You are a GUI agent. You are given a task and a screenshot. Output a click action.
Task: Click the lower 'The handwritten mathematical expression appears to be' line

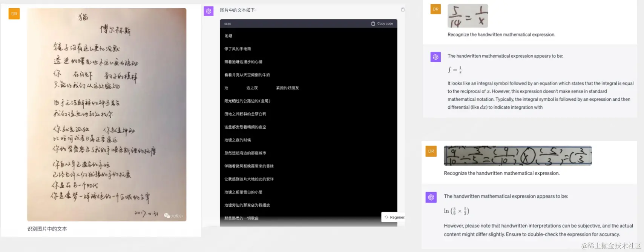pyautogui.click(x=506, y=196)
